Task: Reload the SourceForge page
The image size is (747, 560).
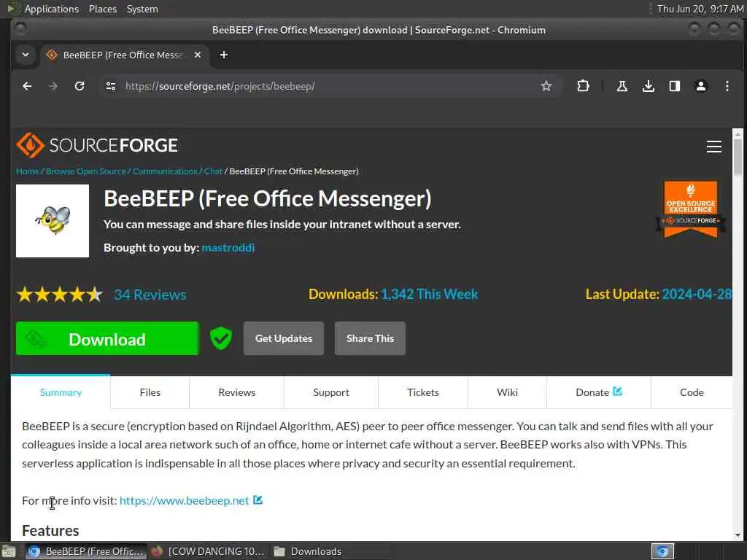Action: pos(80,86)
